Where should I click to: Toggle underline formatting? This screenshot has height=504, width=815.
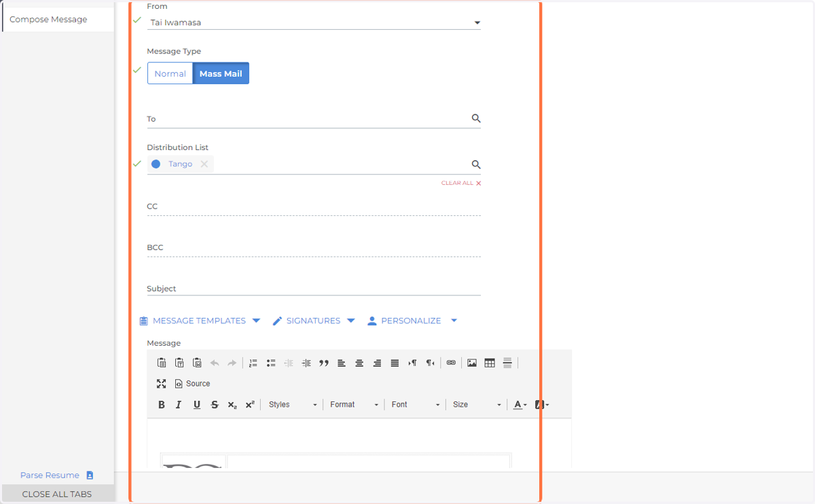197,405
